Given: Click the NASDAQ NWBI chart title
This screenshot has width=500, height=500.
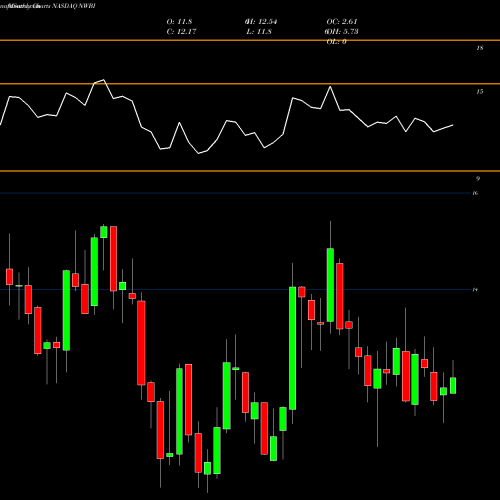Looking at the screenshot, I should [x=48, y=6].
